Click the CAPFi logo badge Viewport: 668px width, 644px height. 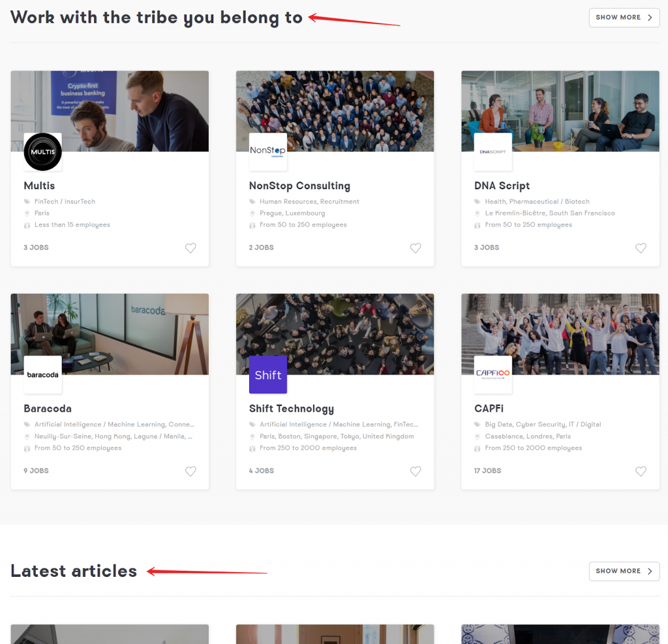coord(493,375)
